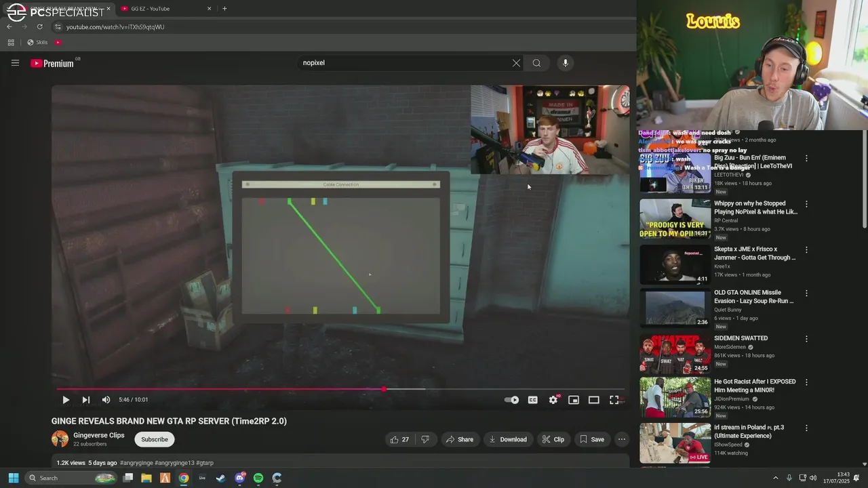Open Irl stream in Poland live video
The image size is (868, 488).
749,432
